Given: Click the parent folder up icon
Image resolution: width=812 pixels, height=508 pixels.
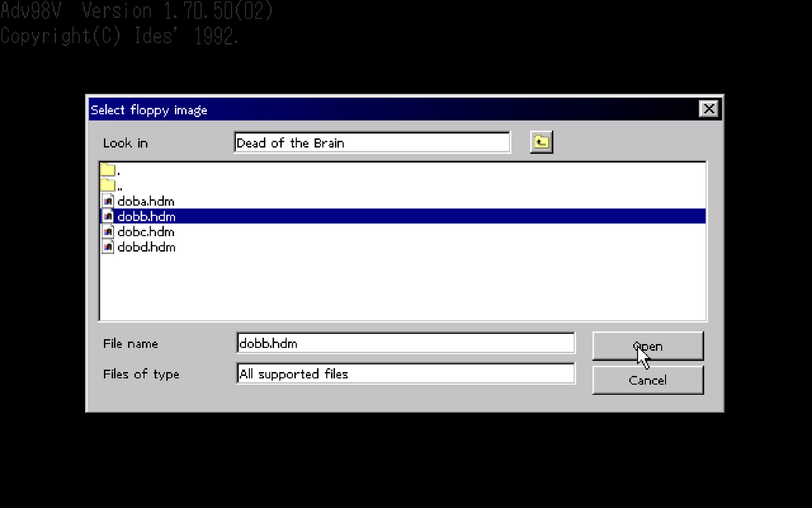Looking at the screenshot, I should (541, 142).
